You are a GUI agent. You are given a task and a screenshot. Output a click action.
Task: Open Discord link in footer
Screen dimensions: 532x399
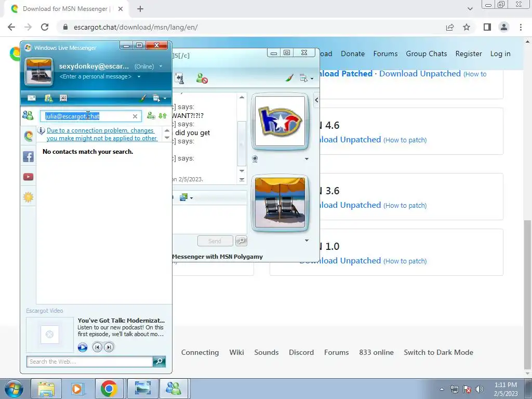(x=301, y=352)
